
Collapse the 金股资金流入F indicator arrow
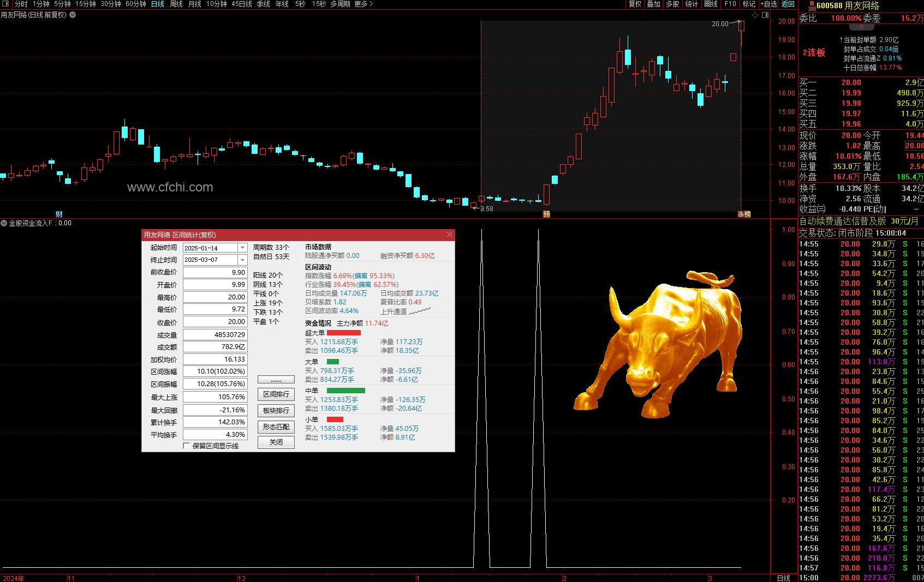pos(4,223)
